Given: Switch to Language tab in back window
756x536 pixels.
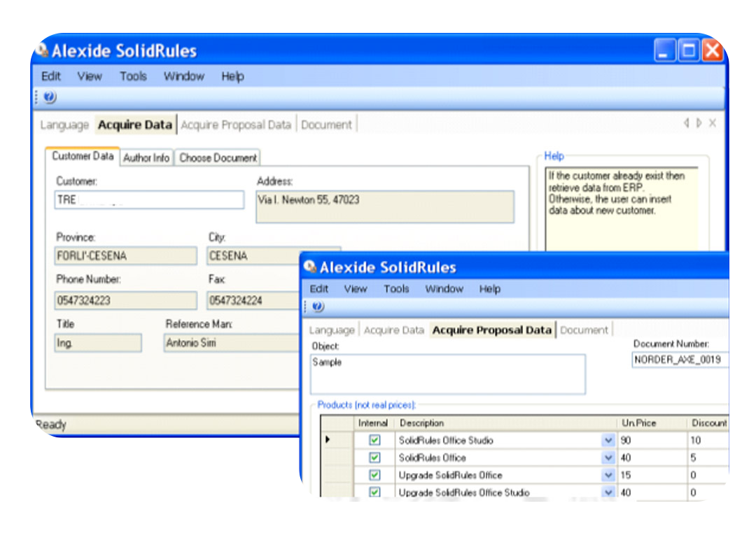Looking at the screenshot, I should coord(64,125).
